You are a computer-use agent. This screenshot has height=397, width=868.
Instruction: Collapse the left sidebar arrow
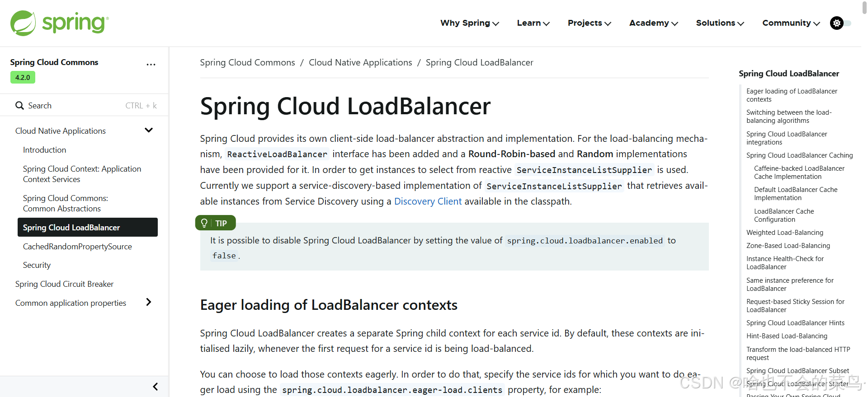coord(156,387)
